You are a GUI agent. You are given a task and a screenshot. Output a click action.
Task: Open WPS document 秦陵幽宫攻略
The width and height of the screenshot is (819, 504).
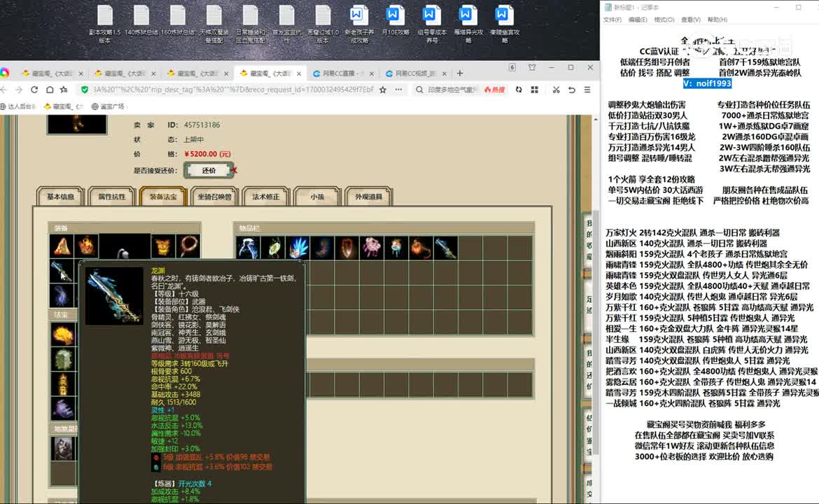505,24
